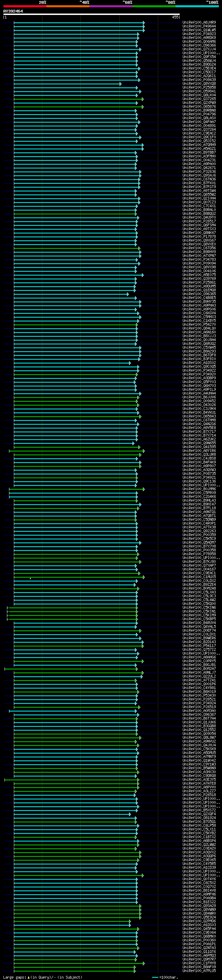Select the UniRef100_P04796 label
Image resolution: width=222 pixels, height=980 pixels.
click(x=199, y=114)
